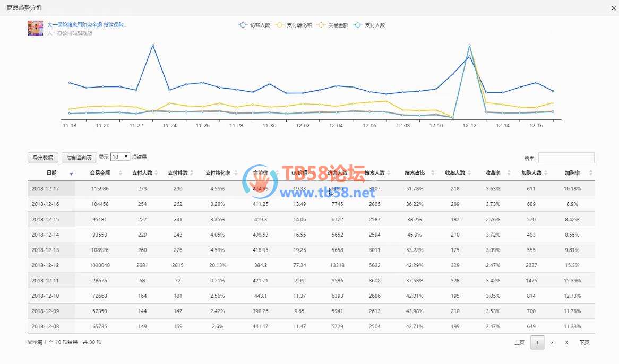Toggle the 访客人数 legend series

[x=254, y=25]
